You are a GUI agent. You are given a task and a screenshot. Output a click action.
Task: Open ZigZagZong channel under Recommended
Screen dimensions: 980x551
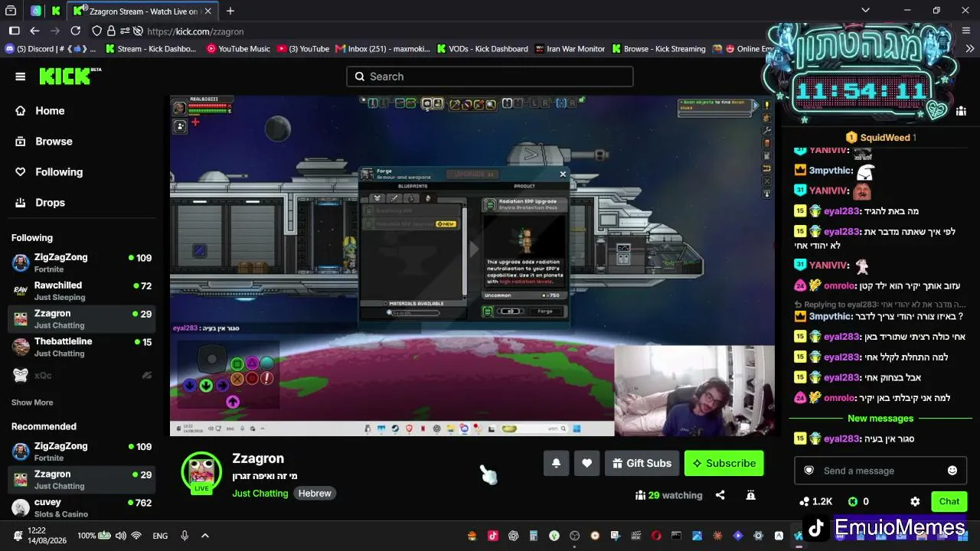[82, 452]
